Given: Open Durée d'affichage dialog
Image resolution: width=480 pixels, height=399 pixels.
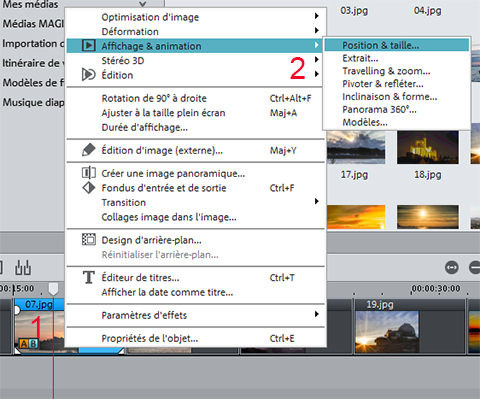Looking at the screenshot, I should click(196, 127).
